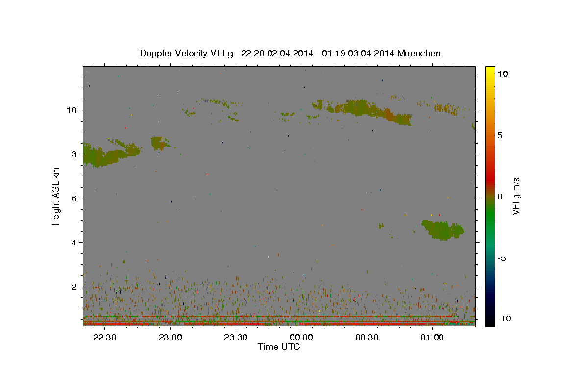Click the yellow top of the colorbar
This screenshot has width=588, height=392.
click(490, 71)
